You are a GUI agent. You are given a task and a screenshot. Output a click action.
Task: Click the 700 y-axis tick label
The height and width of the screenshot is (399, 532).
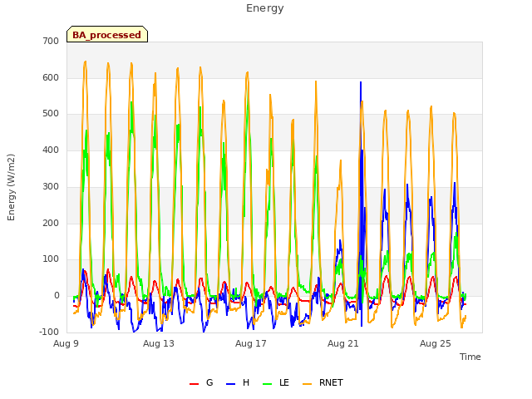coord(51,41)
